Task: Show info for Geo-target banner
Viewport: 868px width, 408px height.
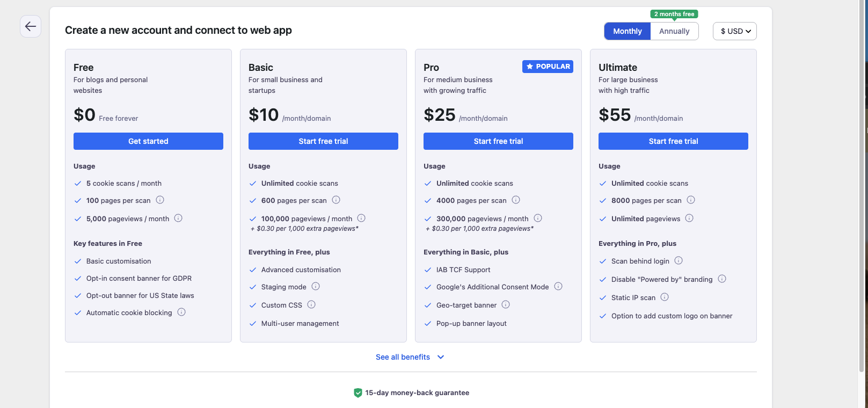Action: click(506, 304)
